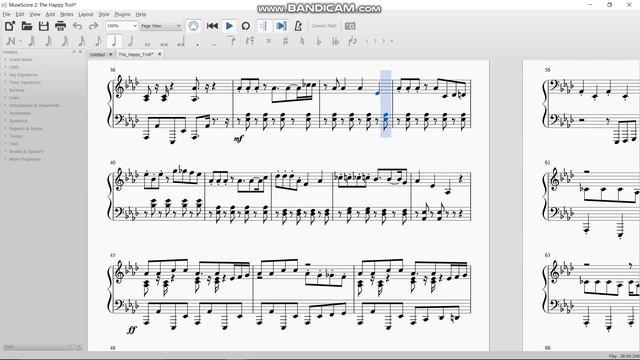Viewport: 640px width, 360px height.
Task: Apply flat accidental
Action: pyautogui.click(x=319, y=41)
